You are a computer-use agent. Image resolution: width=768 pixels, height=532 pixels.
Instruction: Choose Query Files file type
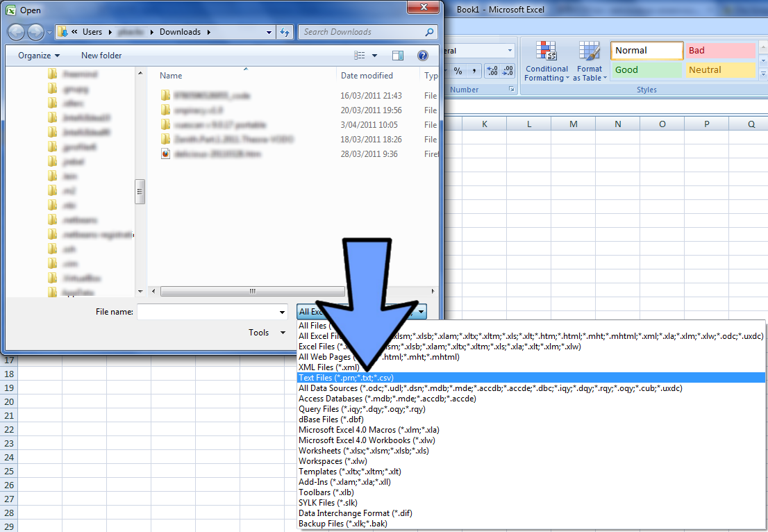click(x=531, y=409)
